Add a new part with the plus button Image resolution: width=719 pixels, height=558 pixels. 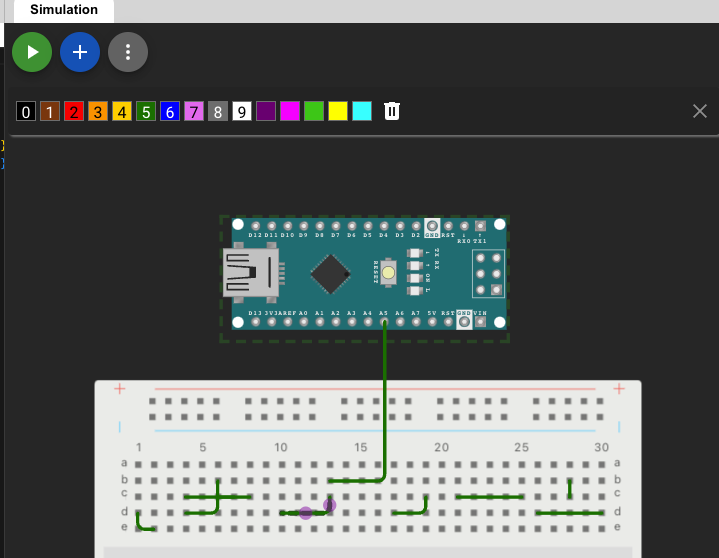coord(80,52)
